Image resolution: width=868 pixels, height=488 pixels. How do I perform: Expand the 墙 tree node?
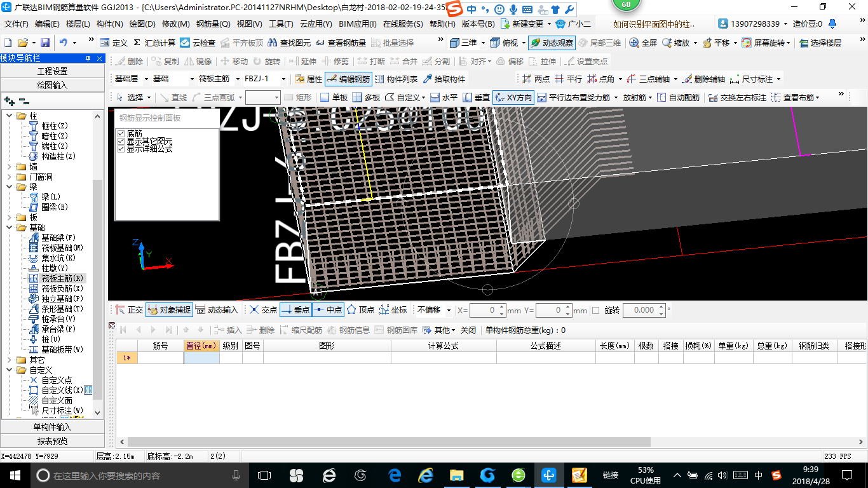(10, 166)
